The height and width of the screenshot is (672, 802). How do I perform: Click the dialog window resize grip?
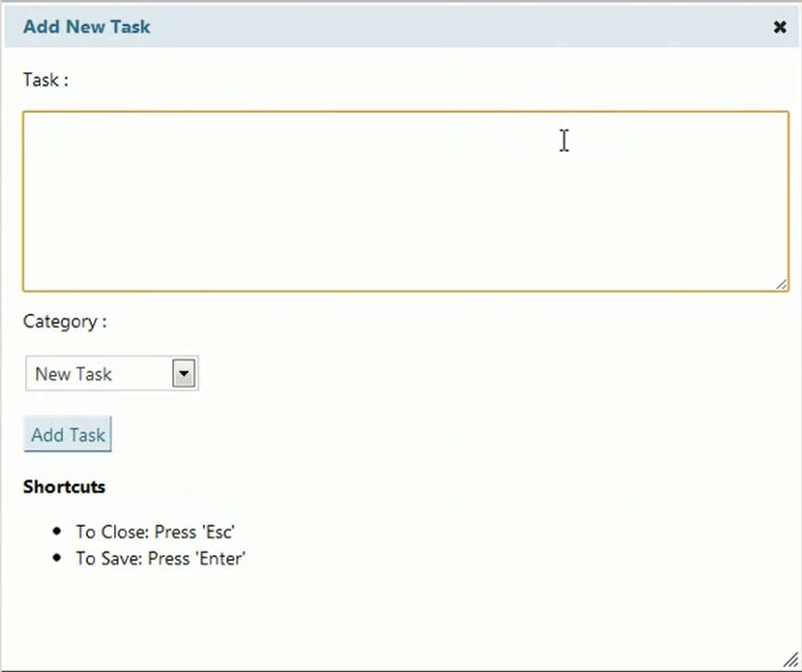point(791,660)
